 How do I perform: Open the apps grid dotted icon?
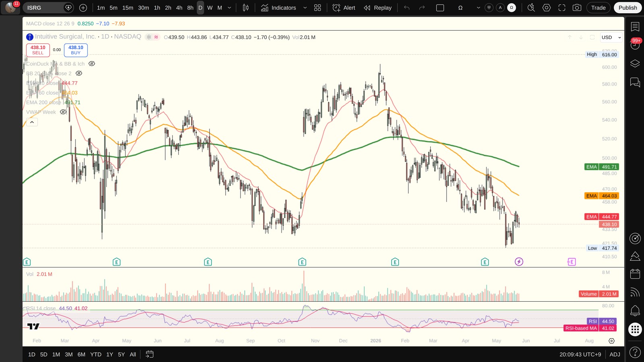(x=635, y=329)
